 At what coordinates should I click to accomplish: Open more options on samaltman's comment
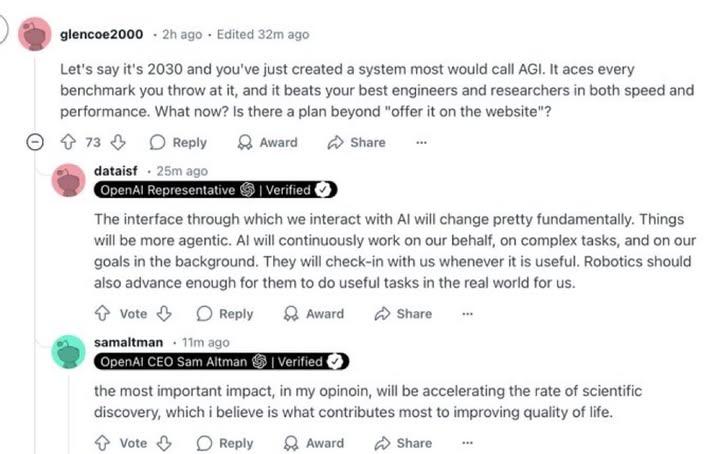point(467,442)
